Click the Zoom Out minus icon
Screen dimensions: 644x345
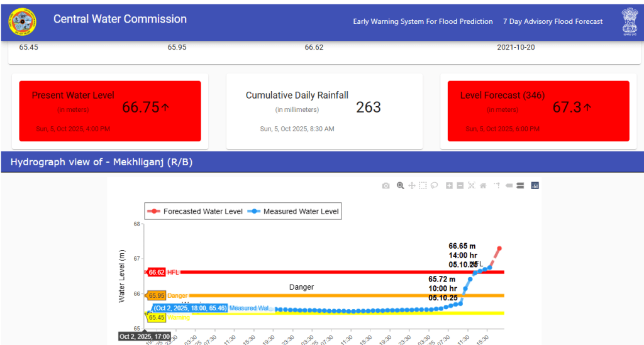[460, 185]
